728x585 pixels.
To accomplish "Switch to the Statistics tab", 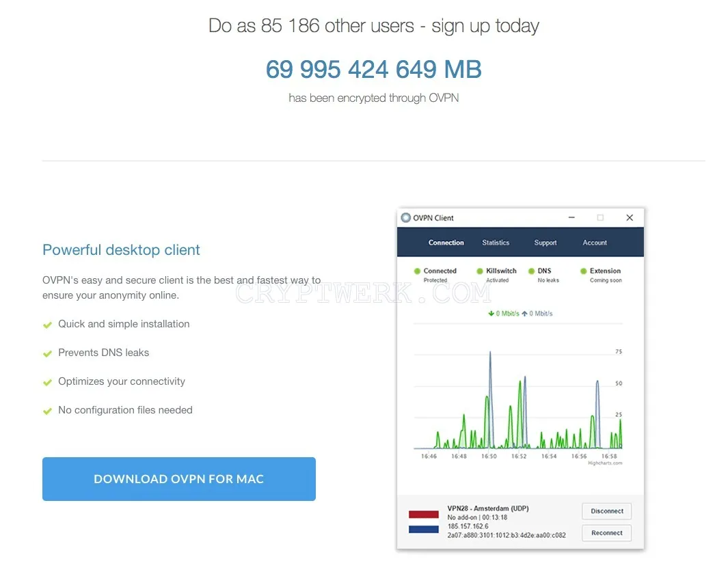I will pyautogui.click(x=496, y=243).
